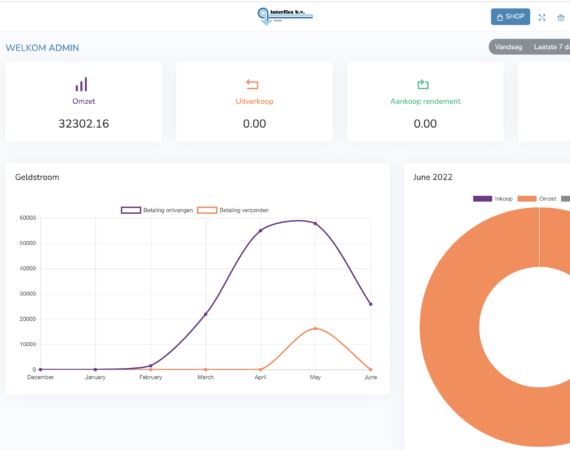Viewport: 570px width, 450px height.
Task: Click the Geldstroom chart title
Action: [x=37, y=177]
